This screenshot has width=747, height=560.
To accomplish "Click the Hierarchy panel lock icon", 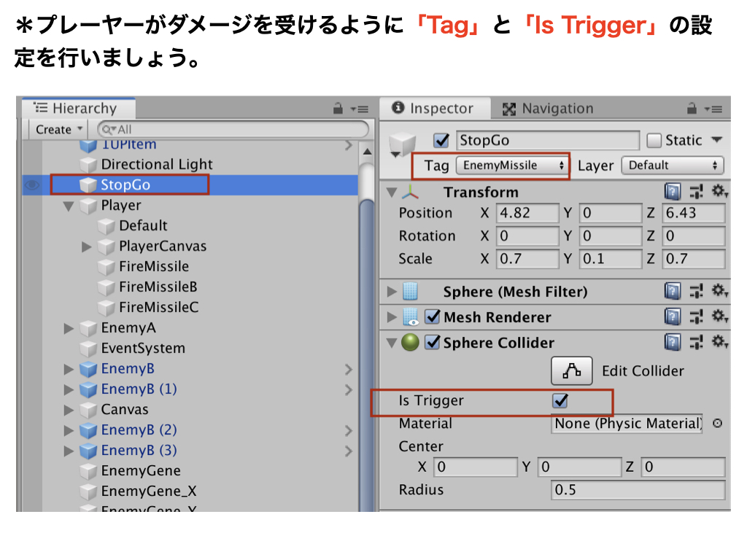I will 338,109.
